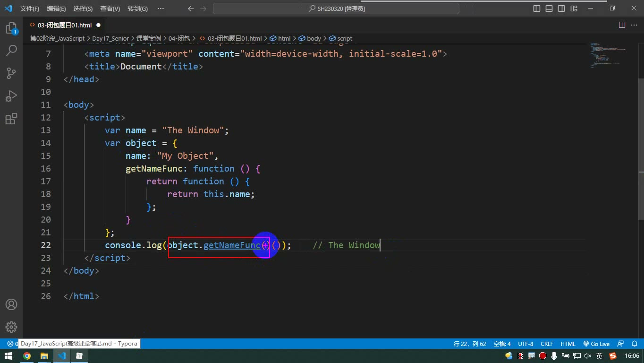Change the CRLF end of line sequence
Viewport: 644px width, 363px height.
tap(547, 344)
